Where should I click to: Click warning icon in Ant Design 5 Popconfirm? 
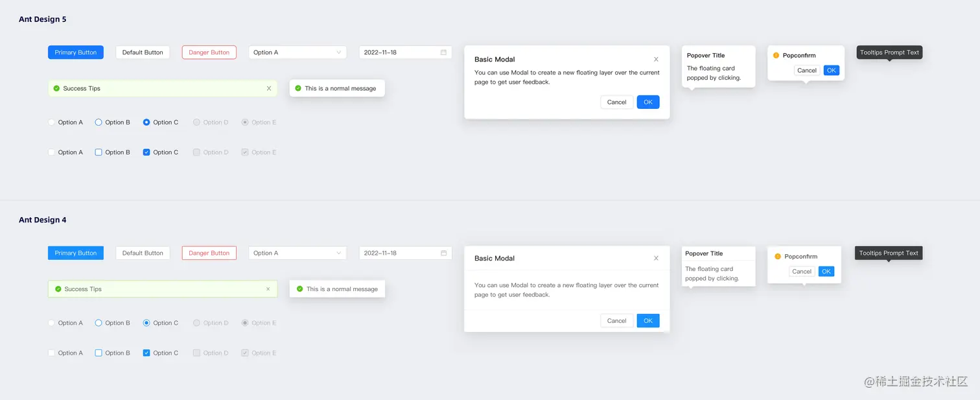click(776, 55)
